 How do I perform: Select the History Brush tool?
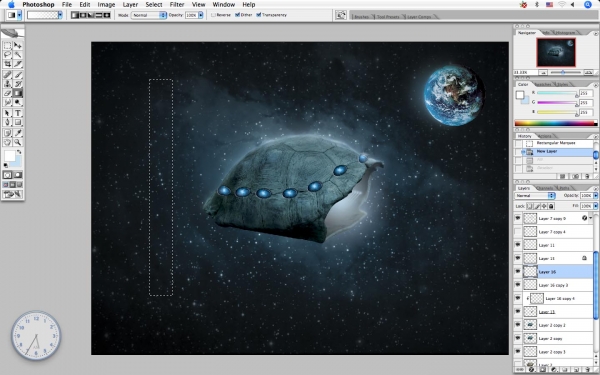click(x=18, y=84)
